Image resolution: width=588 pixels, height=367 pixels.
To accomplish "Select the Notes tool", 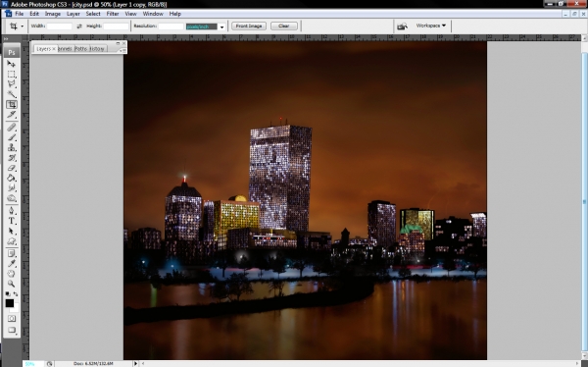I will [x=12, y=253].
